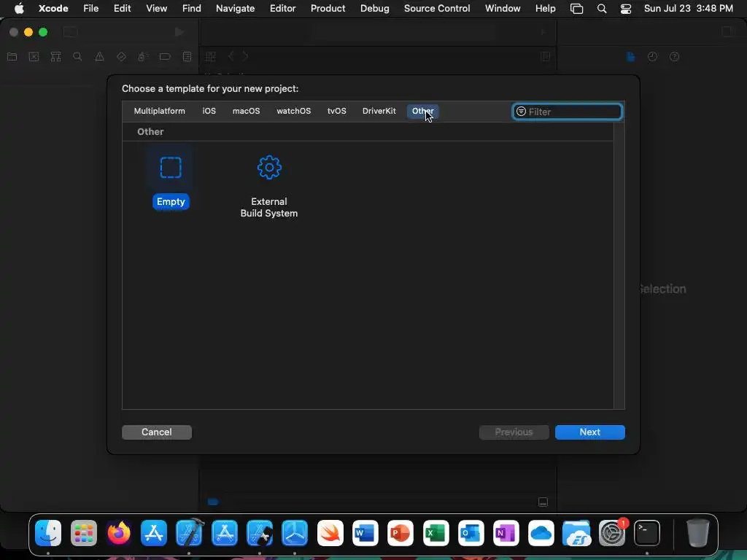Choose the External Build System template
This screenshot has width=747, height=560.
click(x=268, y=186)
